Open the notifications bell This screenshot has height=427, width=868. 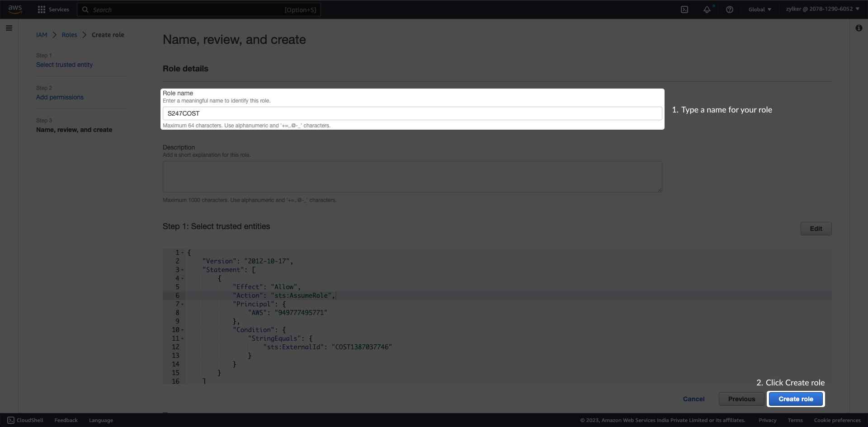pos(707,9)
